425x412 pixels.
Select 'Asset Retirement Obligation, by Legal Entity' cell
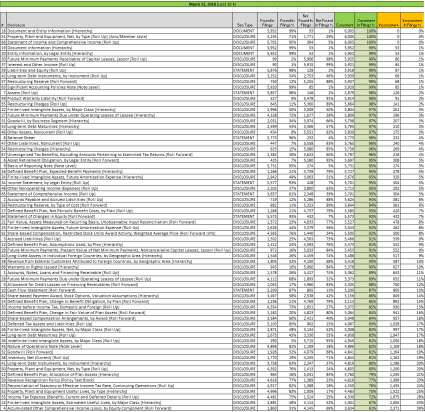(119, 160)
